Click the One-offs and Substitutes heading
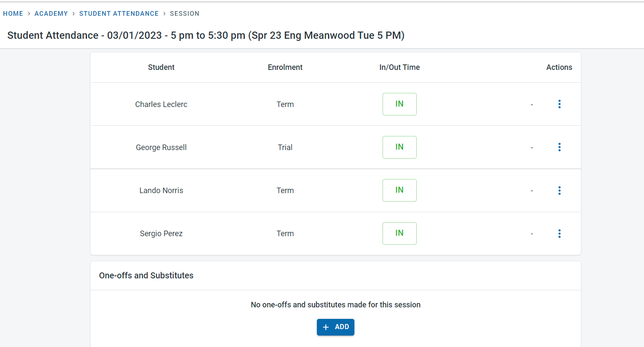This screenshot has width=644, height=347. 146,275
